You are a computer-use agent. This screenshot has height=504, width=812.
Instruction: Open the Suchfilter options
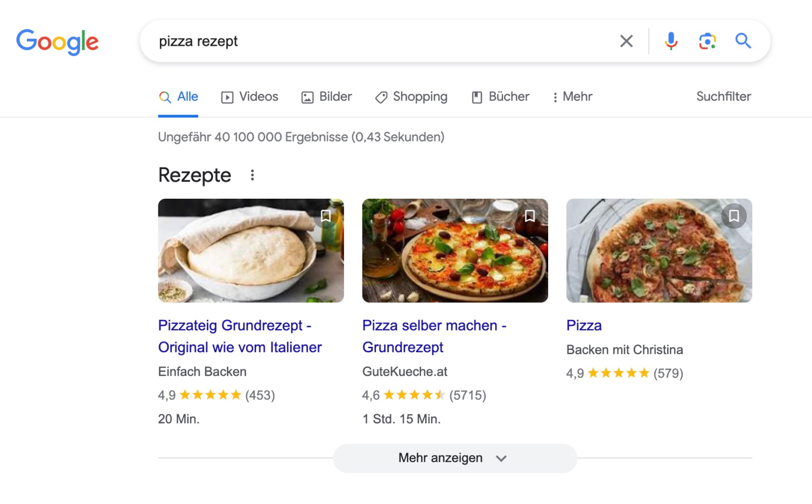723,97
